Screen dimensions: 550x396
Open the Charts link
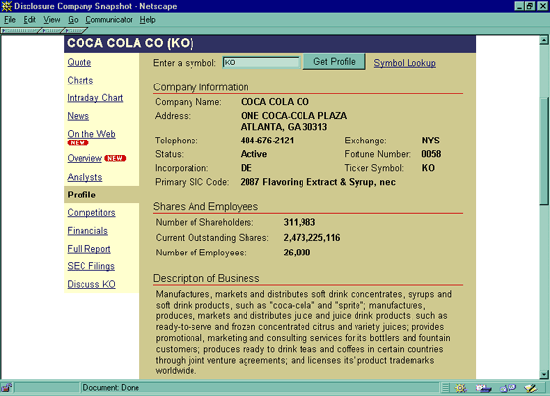(x=80, y=80)
